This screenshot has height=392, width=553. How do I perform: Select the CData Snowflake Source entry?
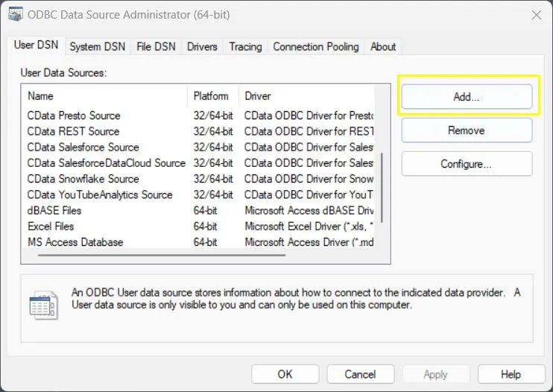83,179
